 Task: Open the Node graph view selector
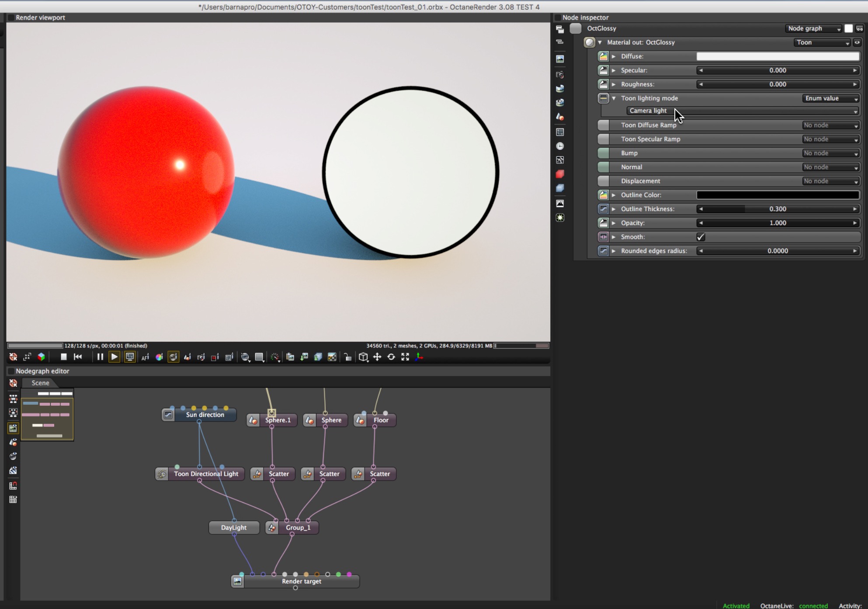[x=813, y=28]
